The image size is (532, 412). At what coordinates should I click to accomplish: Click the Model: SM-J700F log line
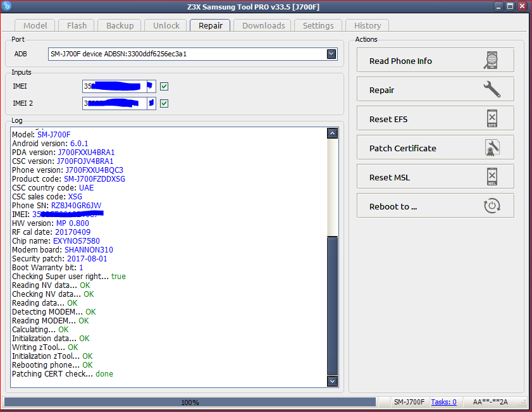41,135
